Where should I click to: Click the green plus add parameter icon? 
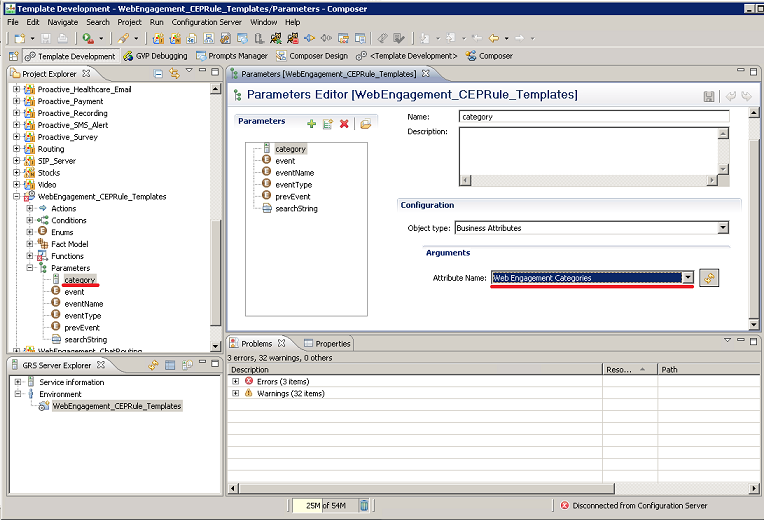click(312, 124)
